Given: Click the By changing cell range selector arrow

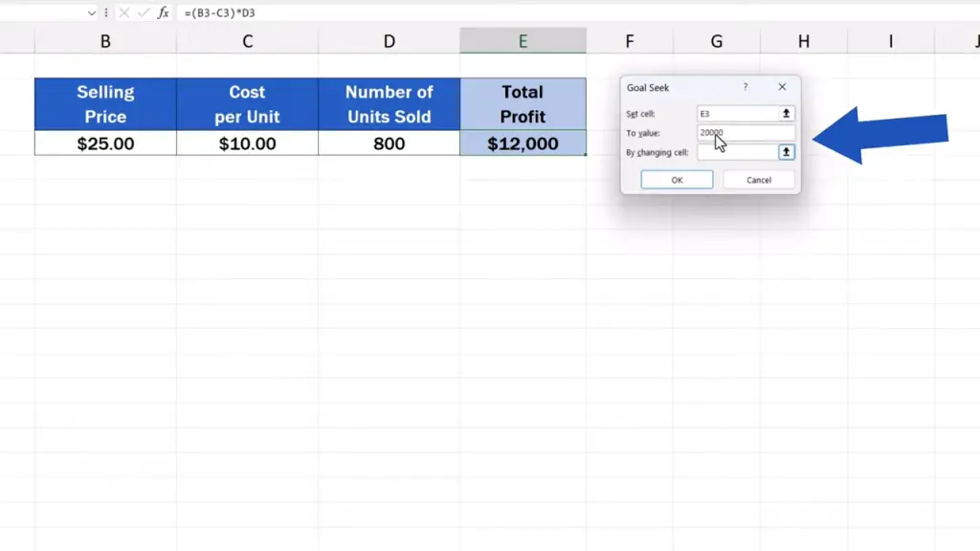Looking at the screenshot, I should point(786,152).
